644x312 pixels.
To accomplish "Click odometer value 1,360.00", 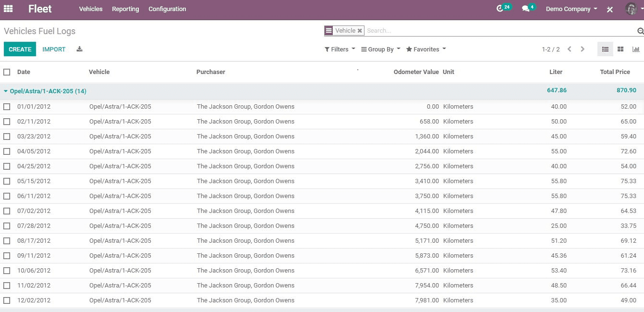I will point(427,137).
